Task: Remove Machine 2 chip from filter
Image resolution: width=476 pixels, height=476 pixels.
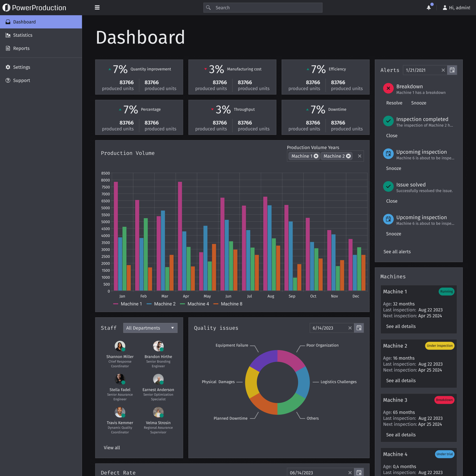Action: 348,156
